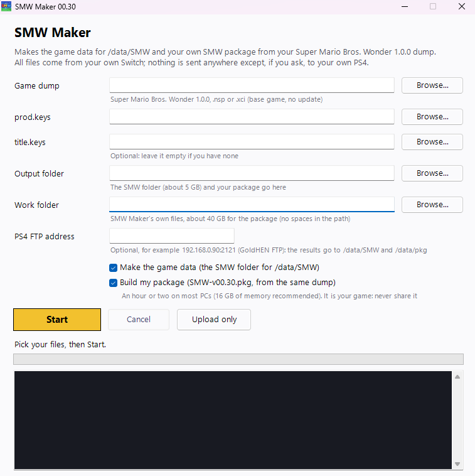
Task: Click the Work folder path field
Action: pos(252,205)
